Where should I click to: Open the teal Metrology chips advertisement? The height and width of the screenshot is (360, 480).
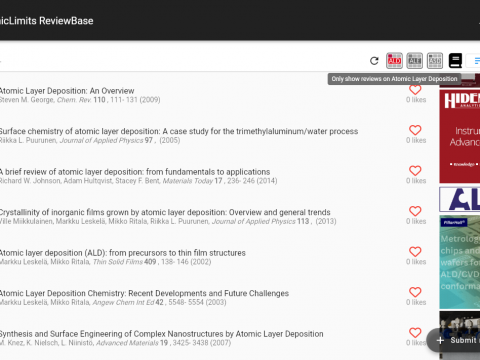tap(460, 262)
